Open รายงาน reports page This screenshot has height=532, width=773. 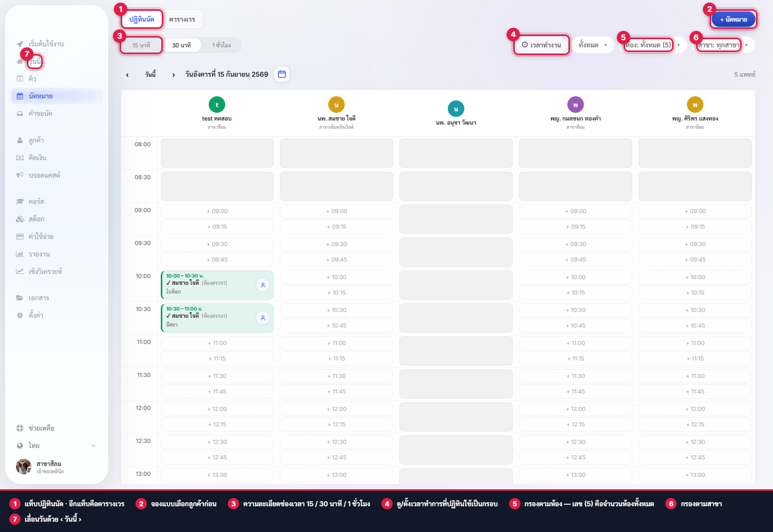[x=57, y=254]
